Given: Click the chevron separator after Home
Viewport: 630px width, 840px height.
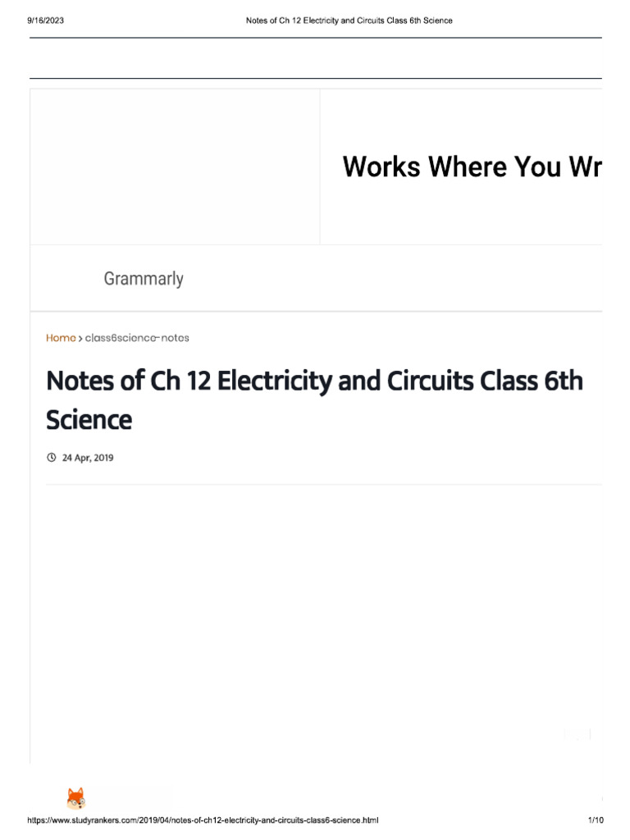Looking at the screenshot, I should 80,338.
